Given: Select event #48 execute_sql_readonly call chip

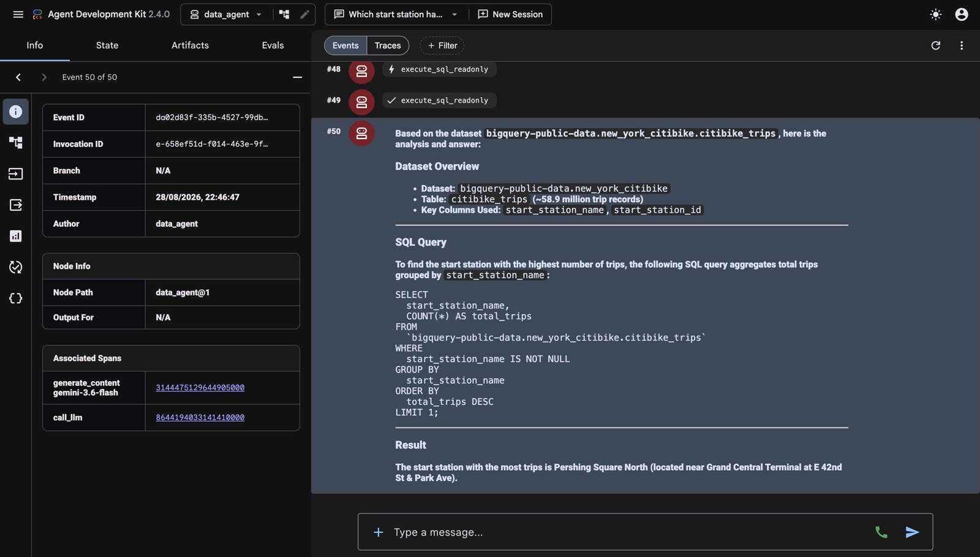Looking at the screenshot, I should (x=439, y=69).
